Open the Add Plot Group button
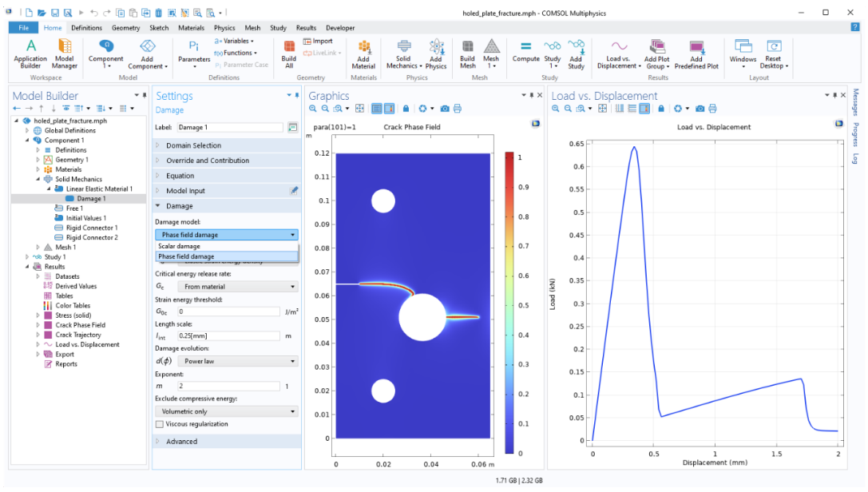868x492 pixels. (657, 54)
